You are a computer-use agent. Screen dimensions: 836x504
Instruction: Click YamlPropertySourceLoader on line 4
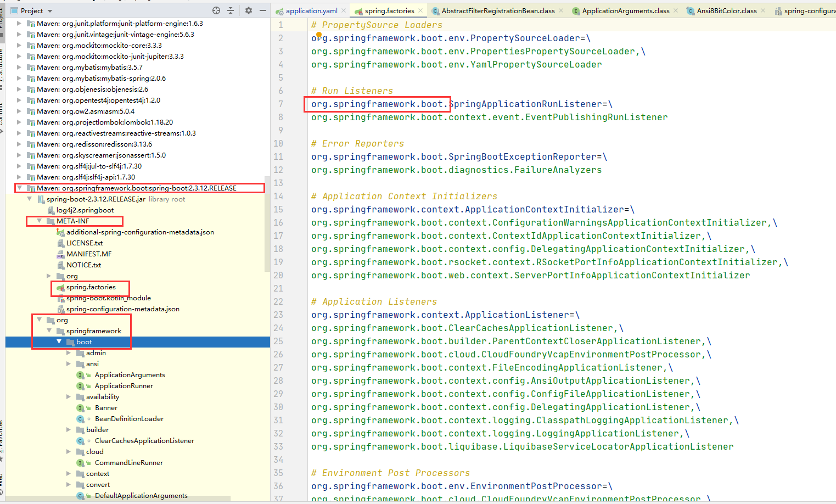pos(536,64)
